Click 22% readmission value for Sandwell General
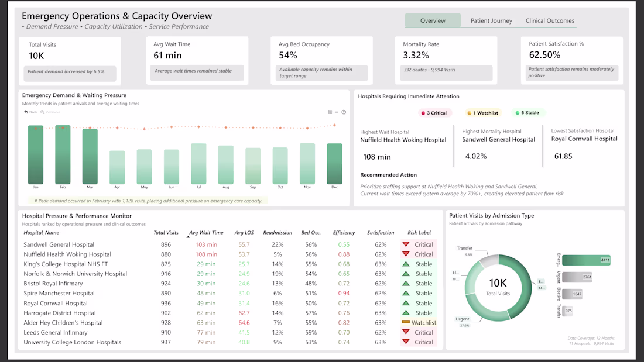This screenshot has height=362, width=644. 278,244
